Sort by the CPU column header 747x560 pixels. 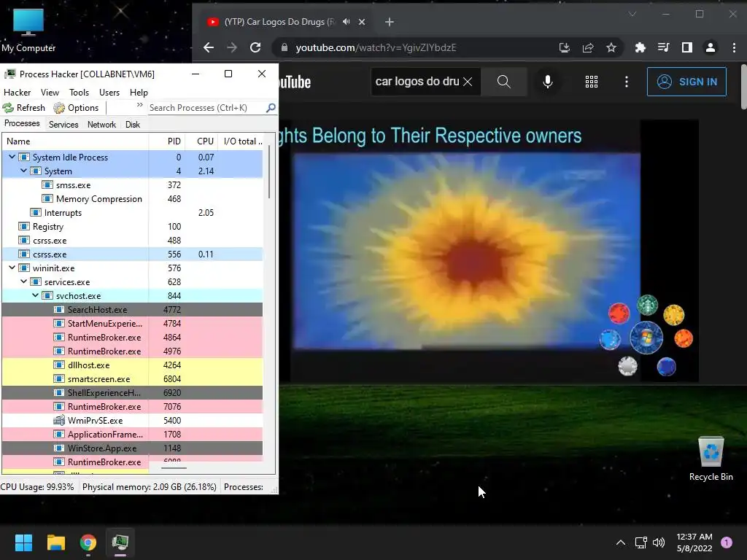point(202,141)
